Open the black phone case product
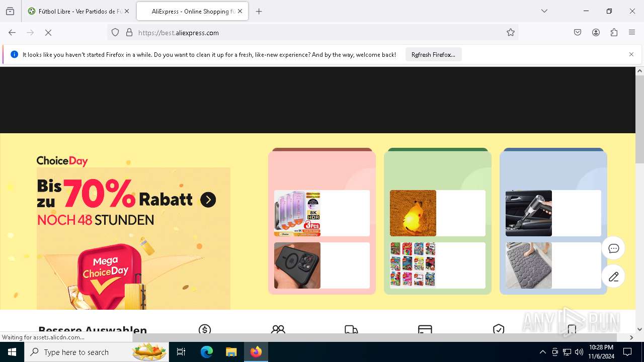Viewport: 644px width, 362px height. [297, 265]
